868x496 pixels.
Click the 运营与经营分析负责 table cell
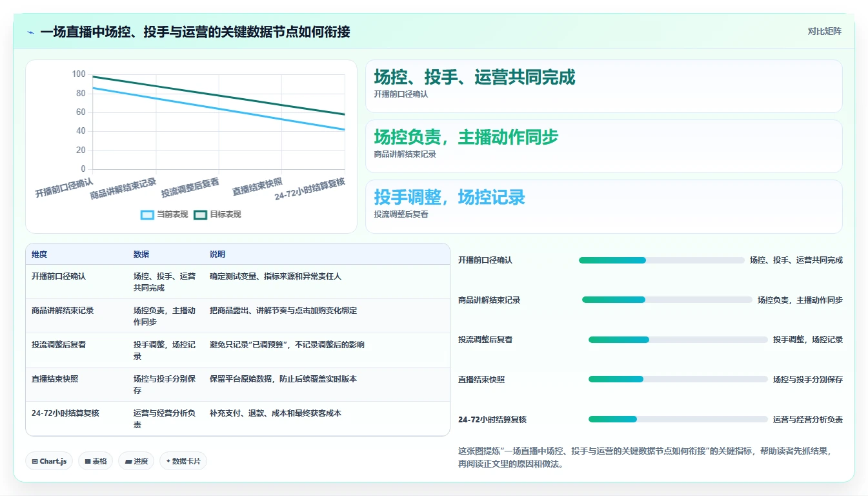click(165, 419)
